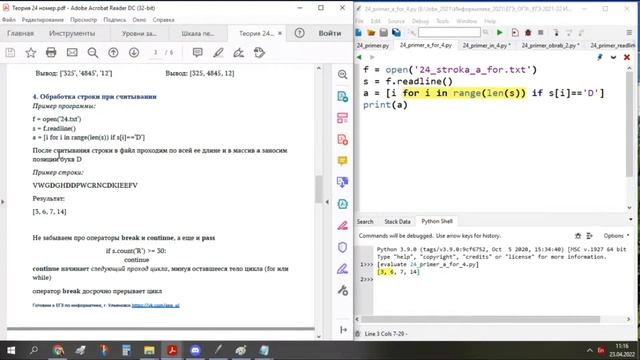
Task: Click the step into debug icon
Action: pyautogui.click(x=556, y=33)
